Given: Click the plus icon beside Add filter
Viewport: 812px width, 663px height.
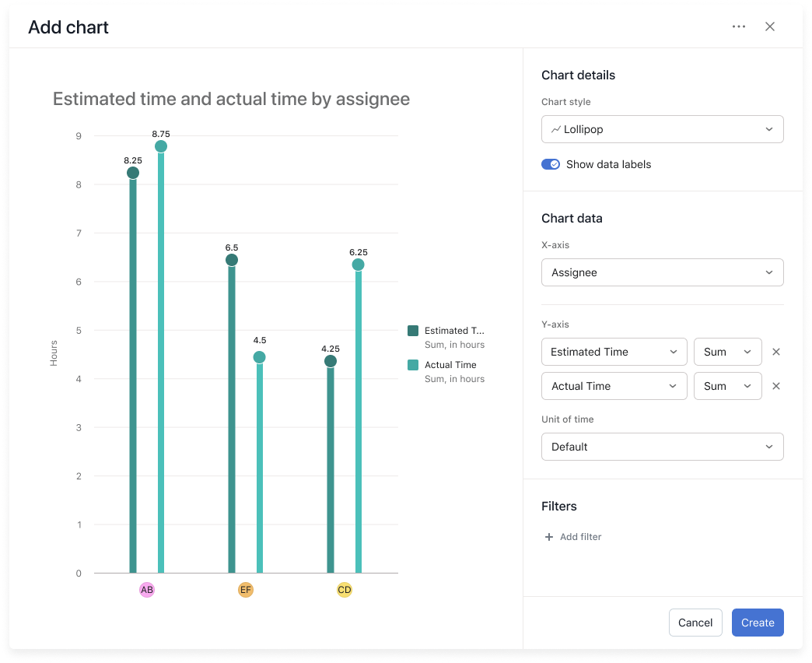Looking at the screenshot, I should 549,536.
